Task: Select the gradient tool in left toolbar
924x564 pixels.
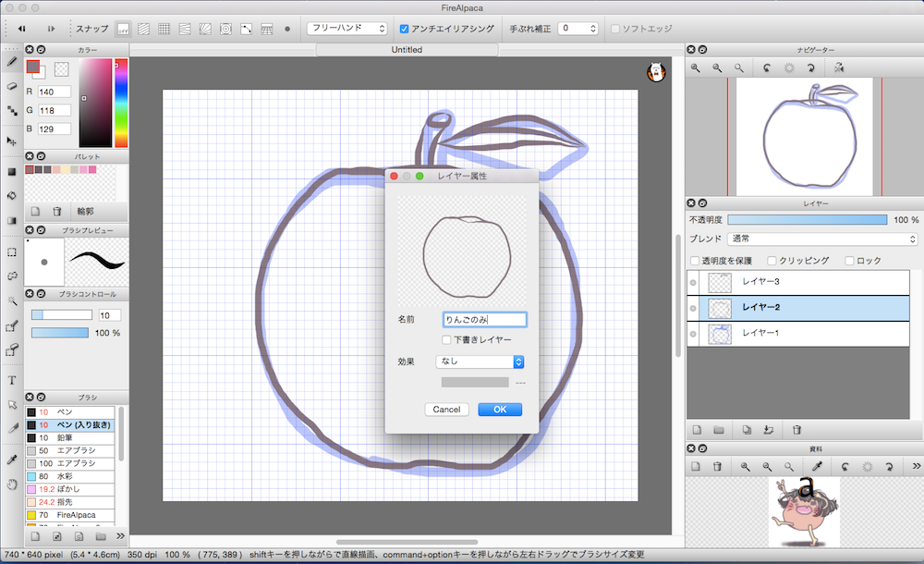Action: [12, 221]
